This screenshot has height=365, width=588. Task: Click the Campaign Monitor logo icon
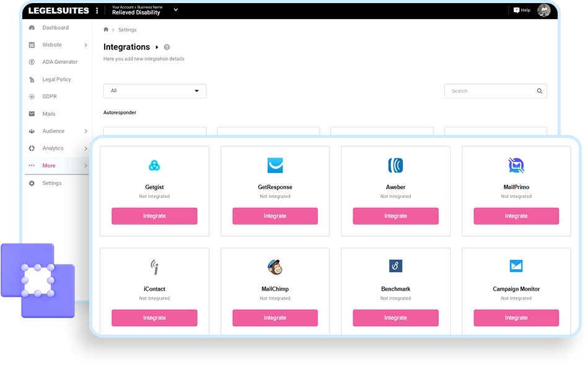(x=516, y=266)
